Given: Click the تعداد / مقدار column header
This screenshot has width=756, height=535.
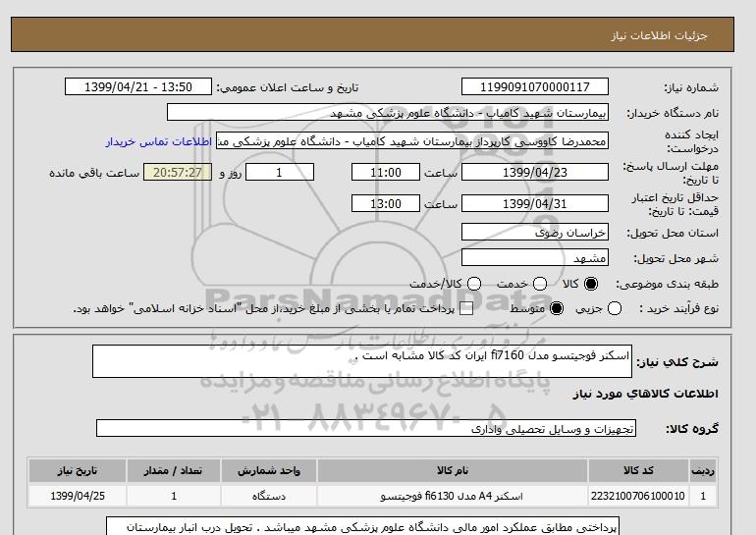Looking at the screenshot, I should pos(174,470).
